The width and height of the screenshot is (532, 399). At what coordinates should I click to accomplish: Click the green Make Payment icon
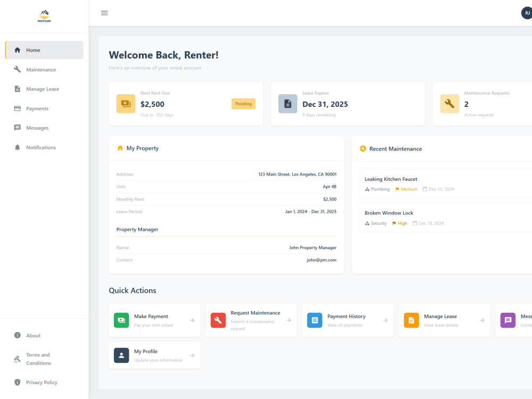pyautogui.click(x=121, y=320)
